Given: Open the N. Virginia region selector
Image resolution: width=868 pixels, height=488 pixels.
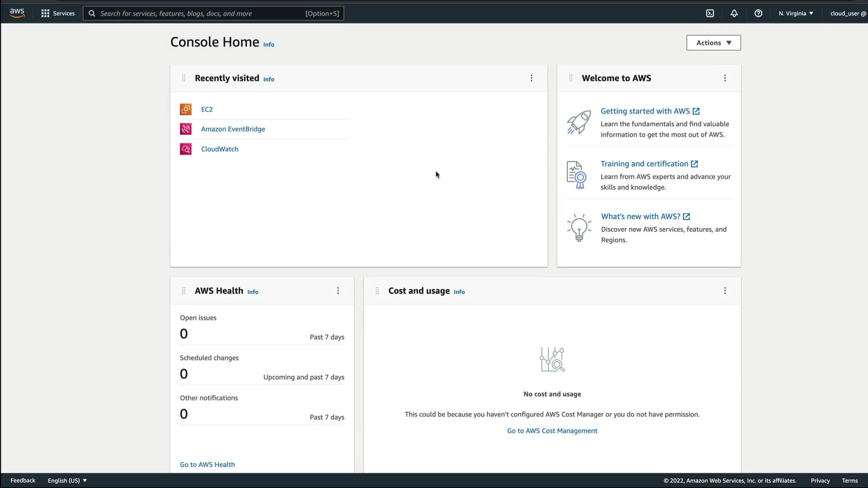Looking at the screenshot, I should pyautogui.click(x=796, y=14).
